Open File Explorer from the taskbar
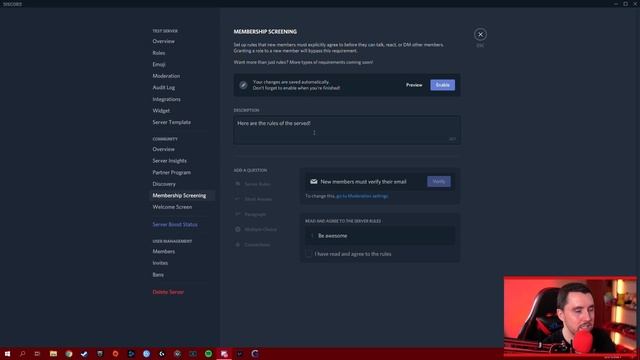640x360 pixels. point(53,353)
